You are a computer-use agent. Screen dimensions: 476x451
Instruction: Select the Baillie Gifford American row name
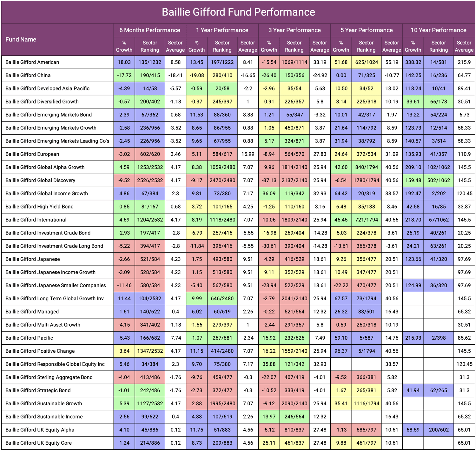pyautogui.click(x=32, y=62)
